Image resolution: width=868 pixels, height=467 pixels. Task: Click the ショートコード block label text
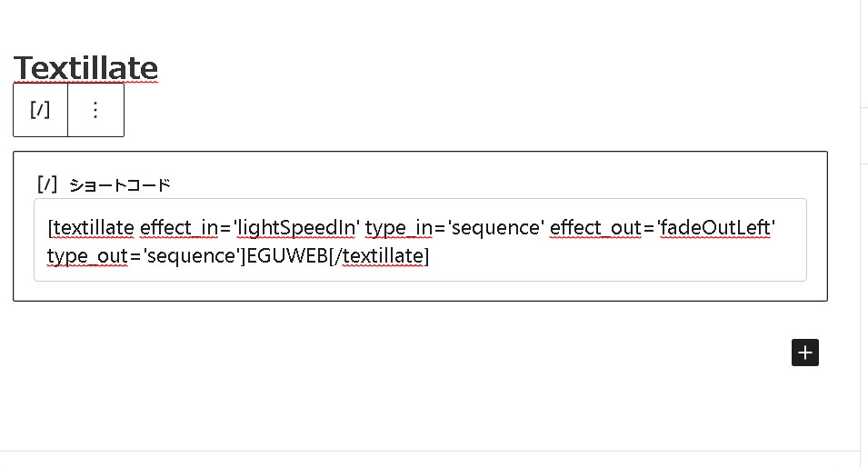coord(120,185)
